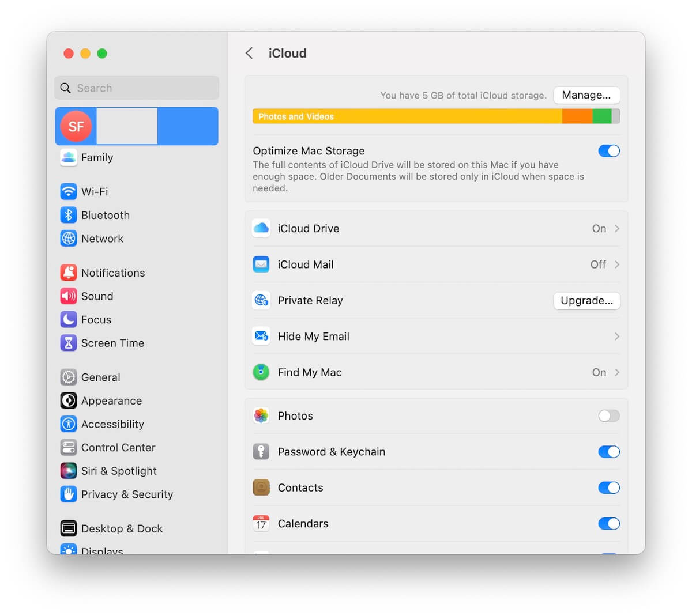Open Hide My Email chevron

coord(617,337)
